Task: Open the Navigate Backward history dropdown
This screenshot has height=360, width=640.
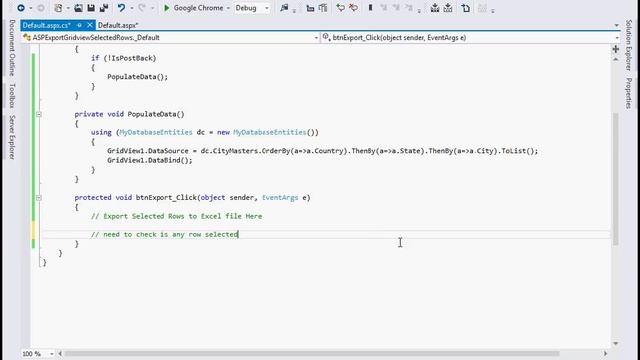Action: point(30,8)
